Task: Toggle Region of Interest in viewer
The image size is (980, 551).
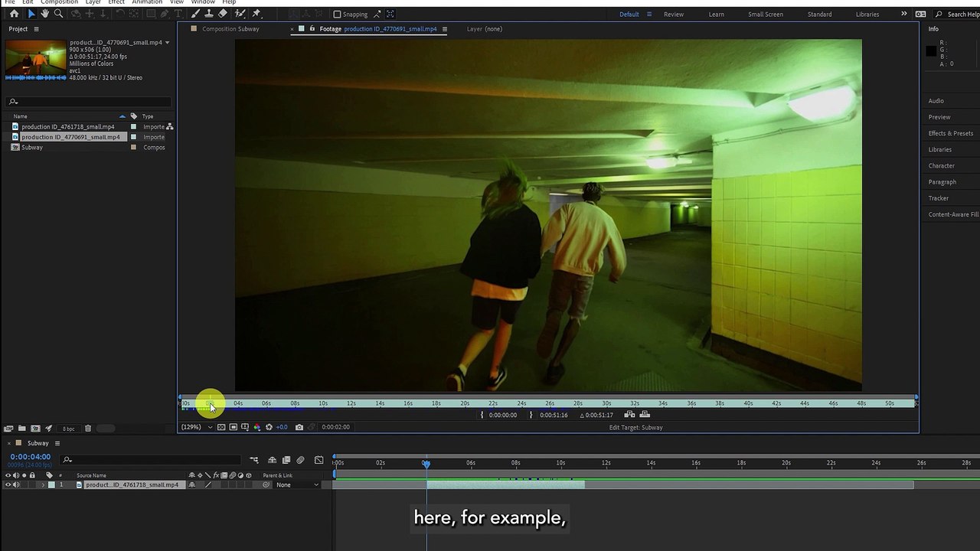Action: pyautogui.click(x=234, y=427)
